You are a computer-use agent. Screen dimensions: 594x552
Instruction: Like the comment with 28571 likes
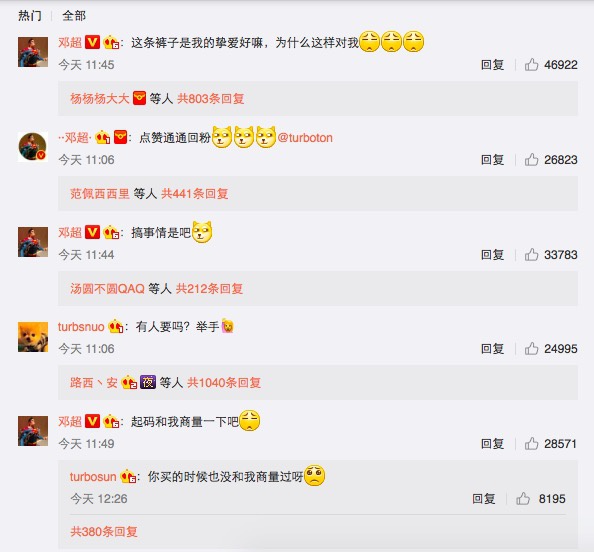coord(531,444)
